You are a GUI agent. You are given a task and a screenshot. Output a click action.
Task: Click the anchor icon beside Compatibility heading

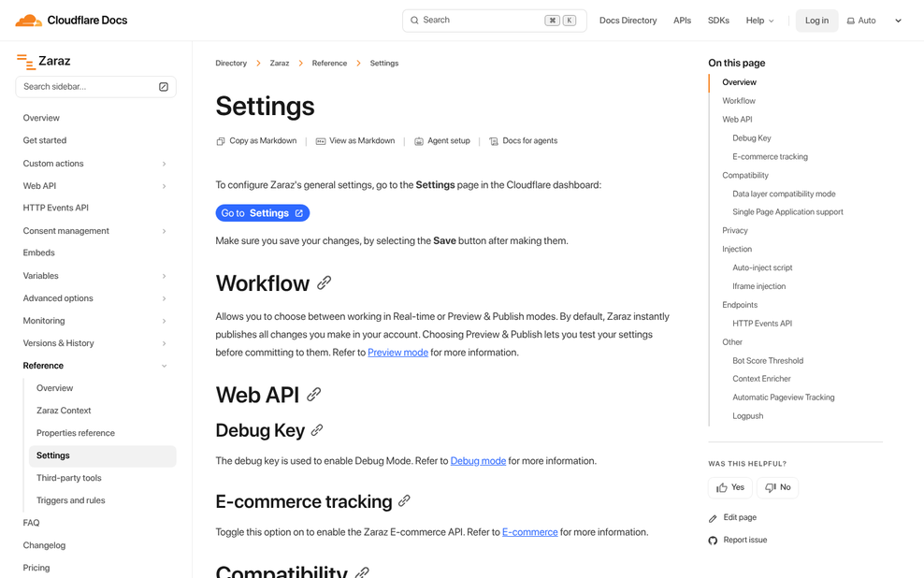click(x=363, y=572)
